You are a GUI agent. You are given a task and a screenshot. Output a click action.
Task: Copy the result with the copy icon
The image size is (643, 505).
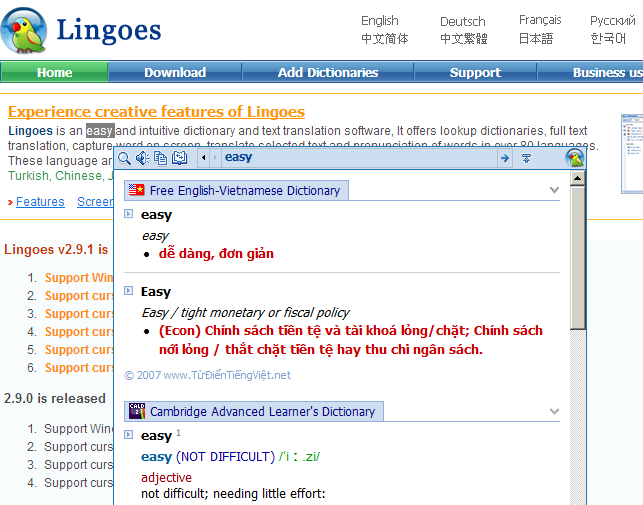point(160,158)
